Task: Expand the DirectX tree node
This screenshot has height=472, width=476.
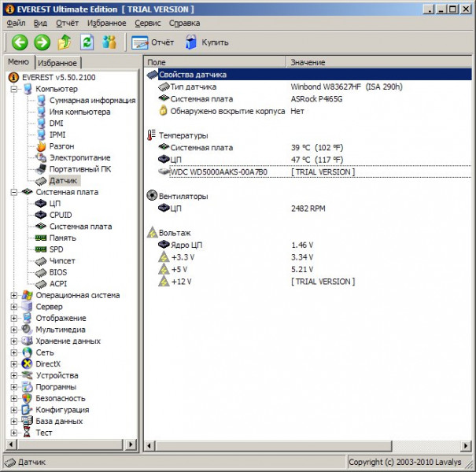Action: [x=13, y=364]
